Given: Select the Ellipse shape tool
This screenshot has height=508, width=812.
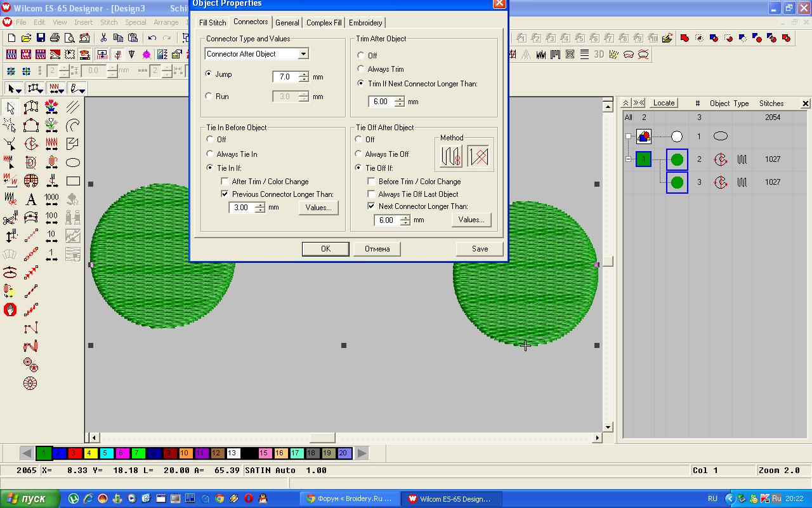Looking at the screenshot, I should point(73,163).
